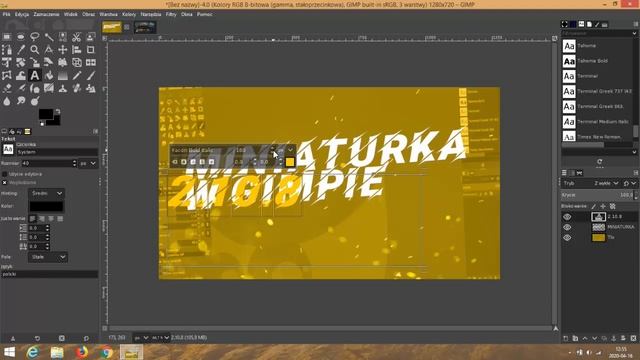640x360 pixels.
Task: Select the Flip tool
Action: 90,62
